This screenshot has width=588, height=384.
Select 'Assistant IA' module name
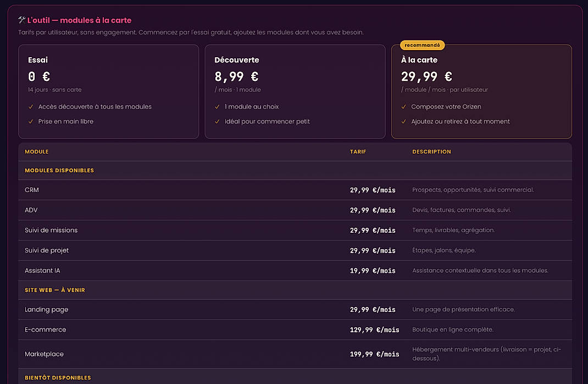coord(42,271)
